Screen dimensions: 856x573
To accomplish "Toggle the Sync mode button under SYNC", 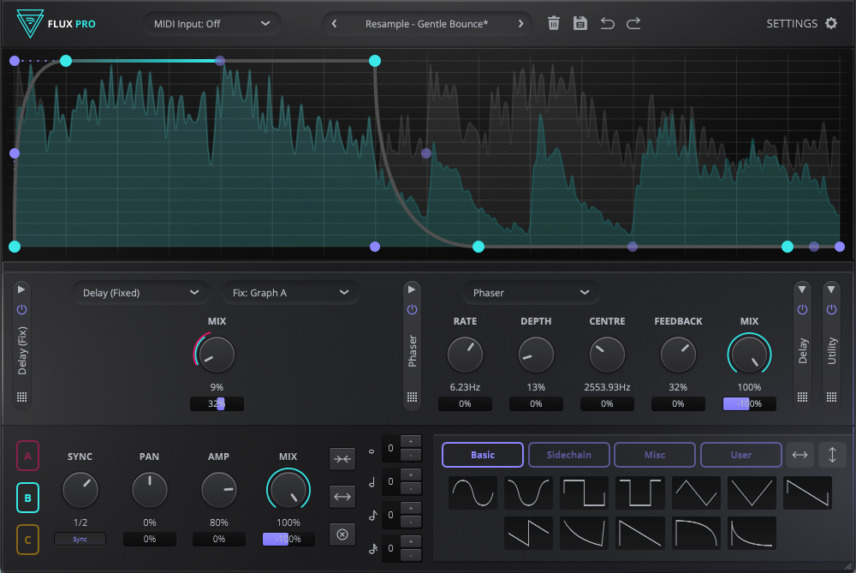I will click(x=80, y=539).
